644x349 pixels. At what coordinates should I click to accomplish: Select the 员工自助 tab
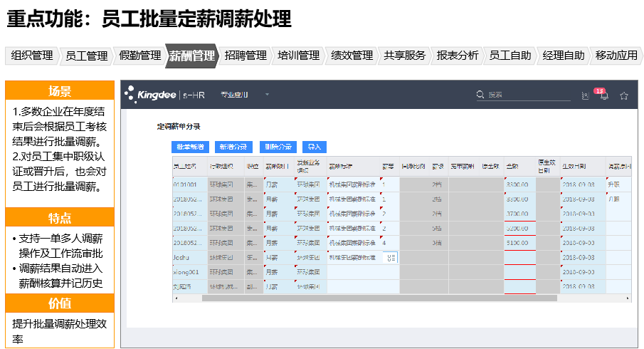(510, 56)
